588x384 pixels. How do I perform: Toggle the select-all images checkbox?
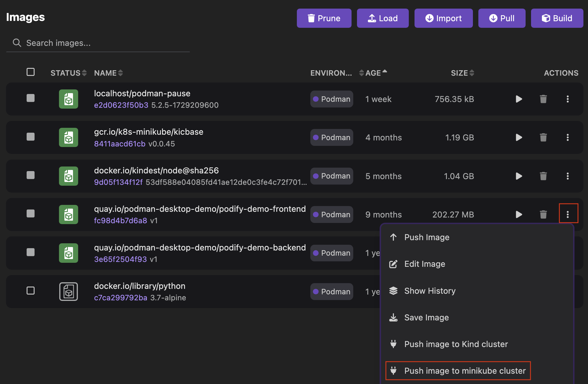point(31,72)
